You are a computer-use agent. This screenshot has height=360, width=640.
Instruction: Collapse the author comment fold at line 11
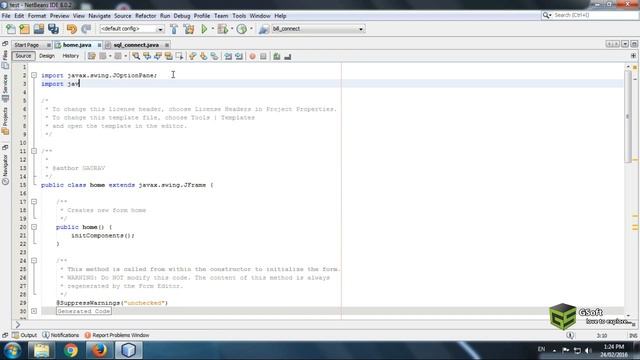(34, 151)
